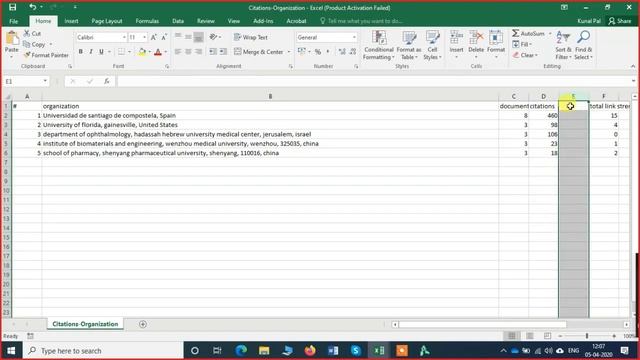Open the Merge & Center dropdown arrow
This screenshot has width=640, height=360.
[x=289, y=52]
